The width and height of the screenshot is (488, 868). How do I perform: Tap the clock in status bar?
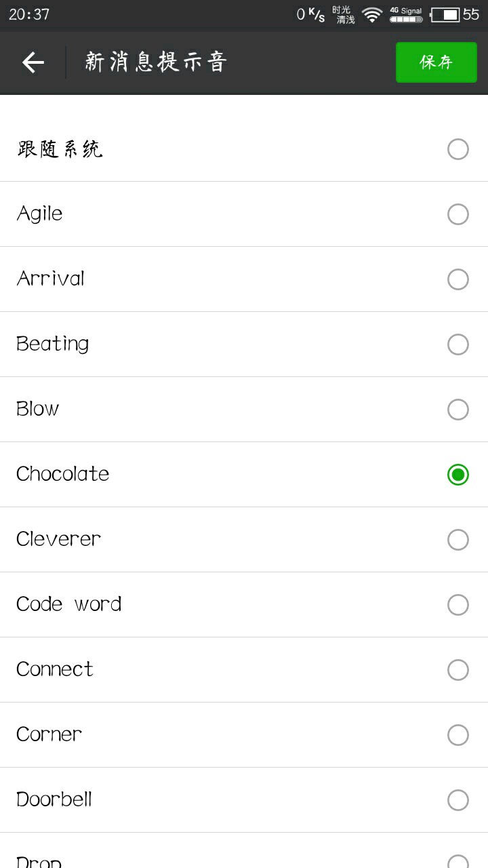[29, 14]
